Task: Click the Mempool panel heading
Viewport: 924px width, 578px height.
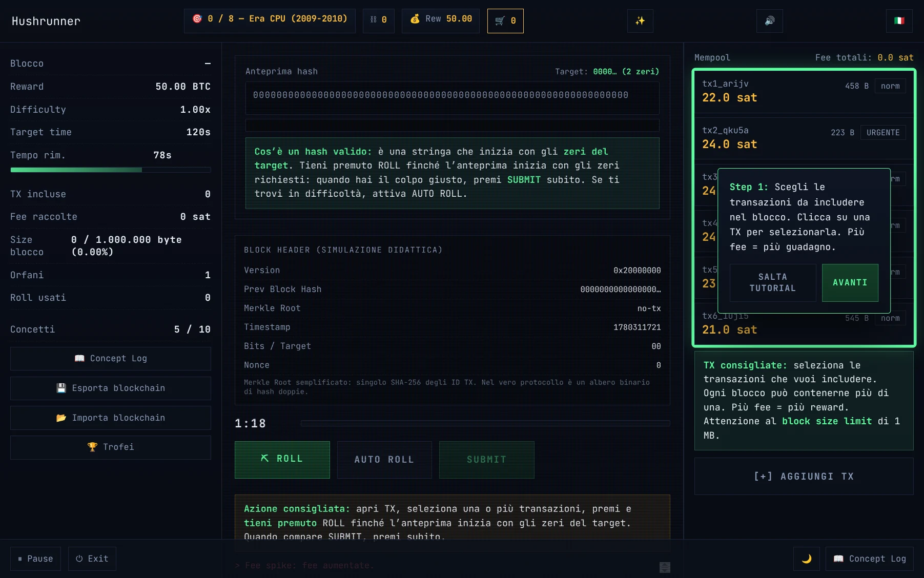Action: [712, 58]
